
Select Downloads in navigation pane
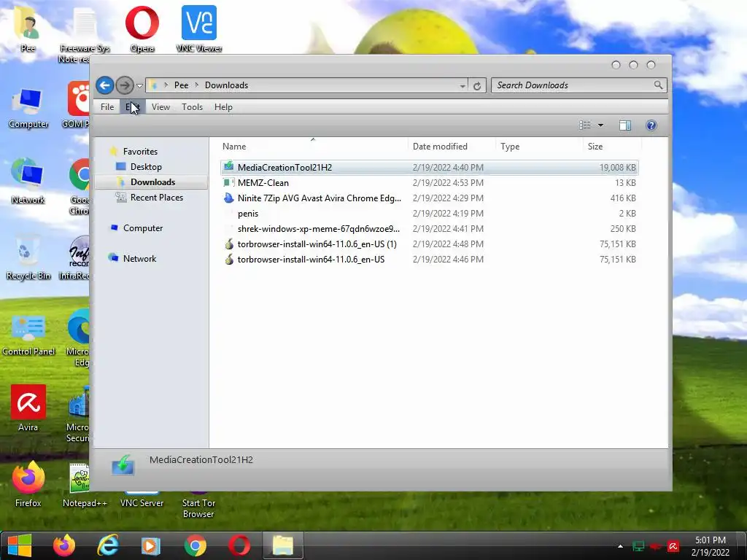pyautogui.click(x=152, y=182)
